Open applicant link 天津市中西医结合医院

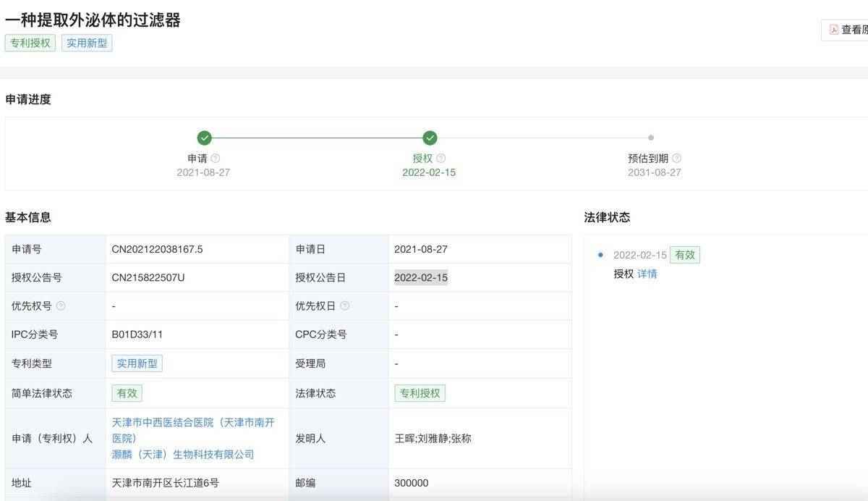click(x=192, y=423)
